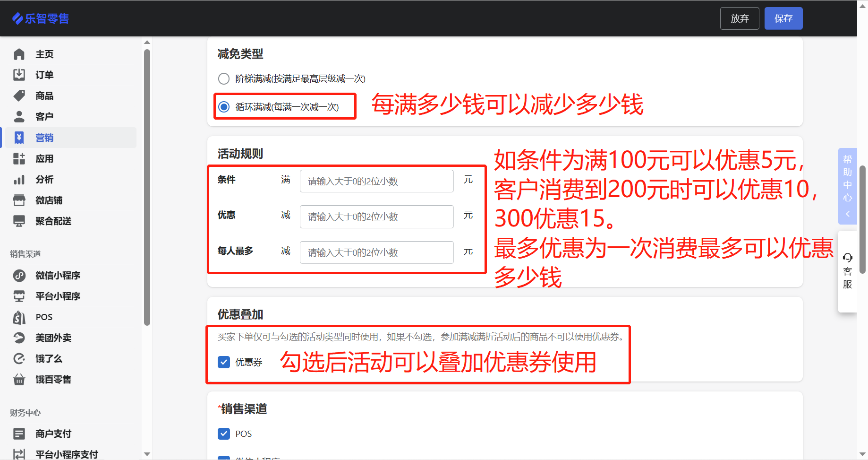Open the 主页 home icon
Screen dimensions: 868x460
(19, 54)
